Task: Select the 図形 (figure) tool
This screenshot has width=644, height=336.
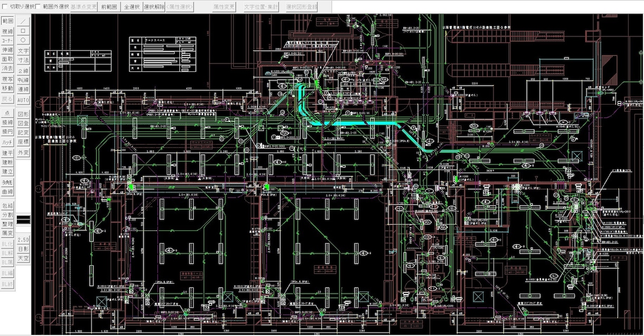Action: click(x=23, y=114)
